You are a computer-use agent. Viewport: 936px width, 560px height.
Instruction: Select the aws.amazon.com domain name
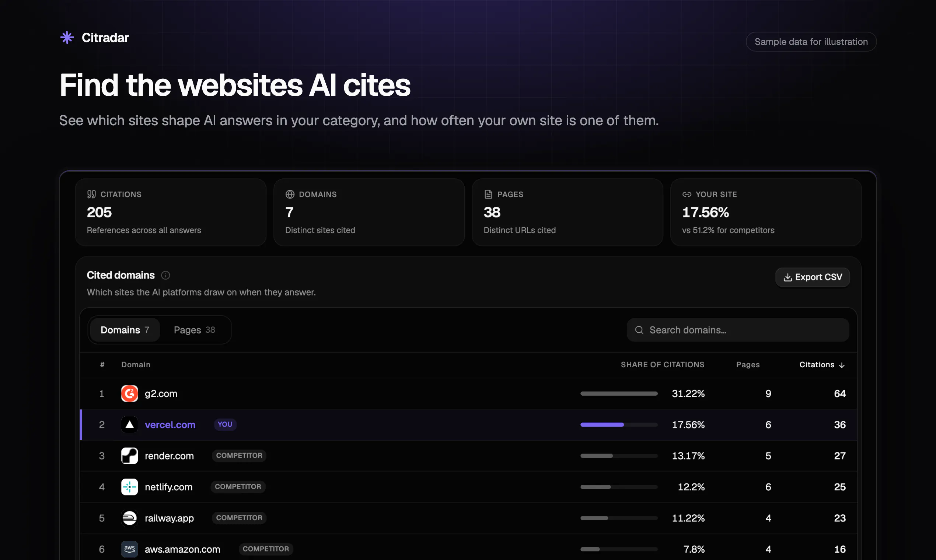[183, 549]
